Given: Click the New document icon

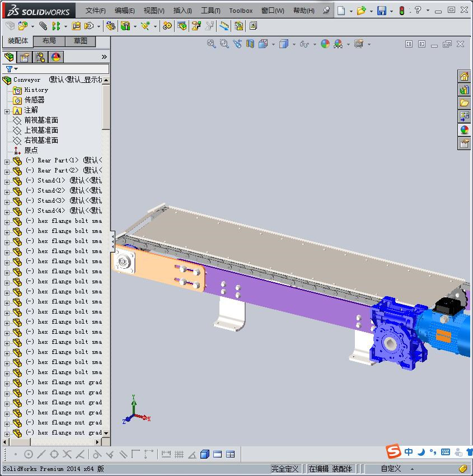Looking at the screenshot, I should coord(341,11).
